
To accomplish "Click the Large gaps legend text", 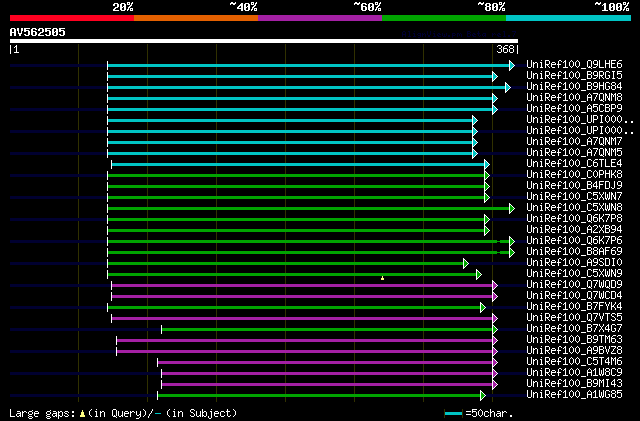I will coord(42,413).
